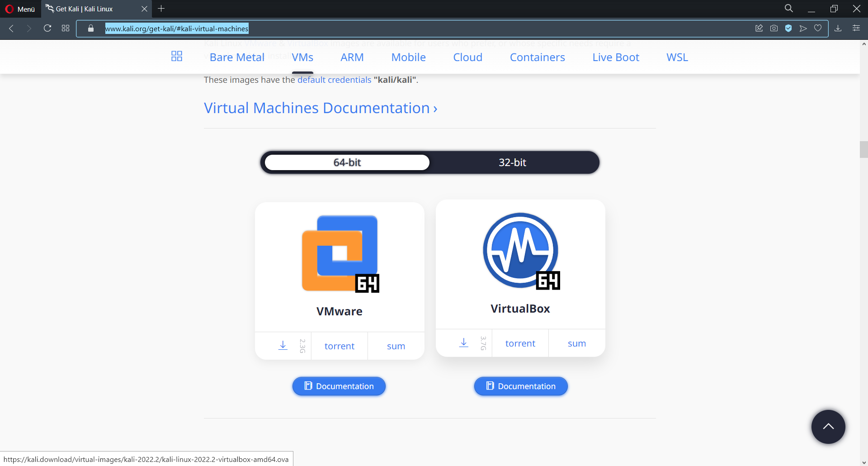This screenshot has height=466, width=868.
Task: Open Documentation button under VMware
Action: point(339,386)
